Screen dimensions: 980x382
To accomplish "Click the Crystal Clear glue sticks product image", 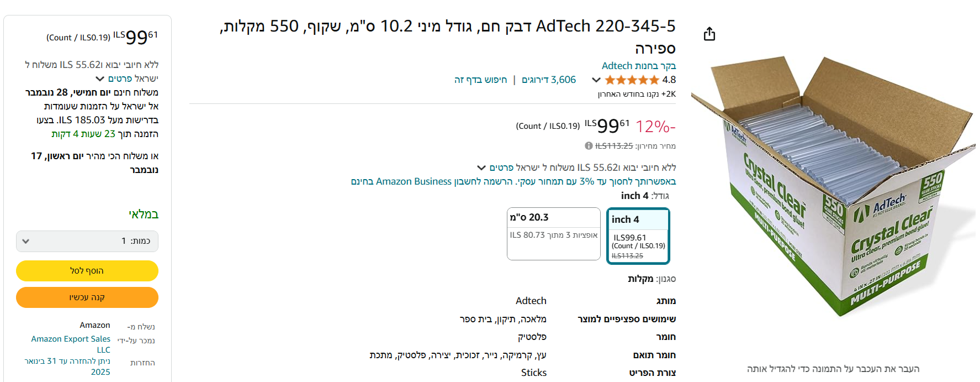I will pyautogui.click(x=833, y=188).
